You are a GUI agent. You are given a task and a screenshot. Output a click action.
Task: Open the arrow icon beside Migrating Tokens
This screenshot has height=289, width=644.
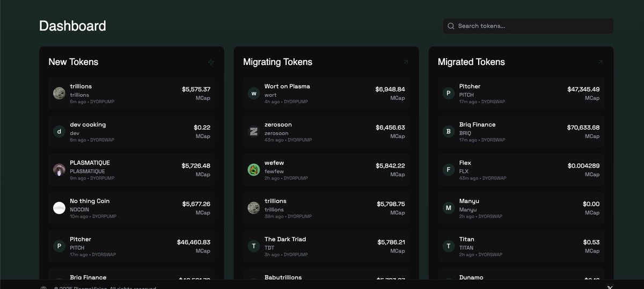click(x=406, y=62)
